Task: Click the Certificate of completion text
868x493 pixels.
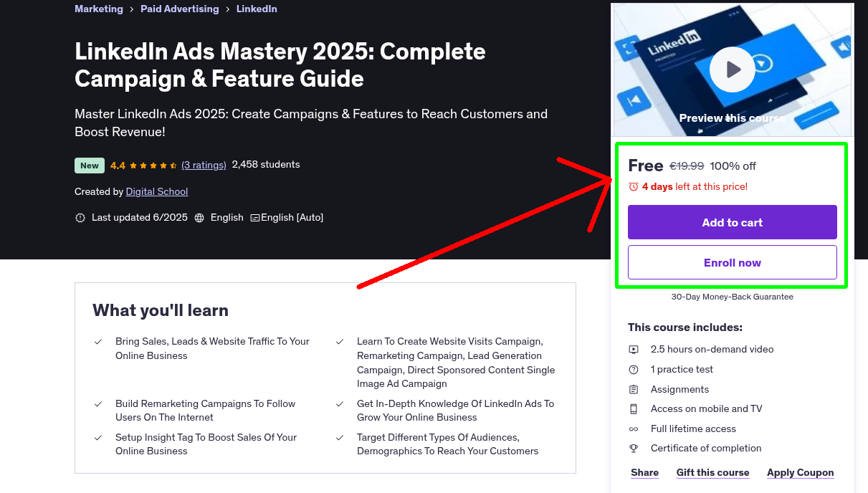Action: 706,449
